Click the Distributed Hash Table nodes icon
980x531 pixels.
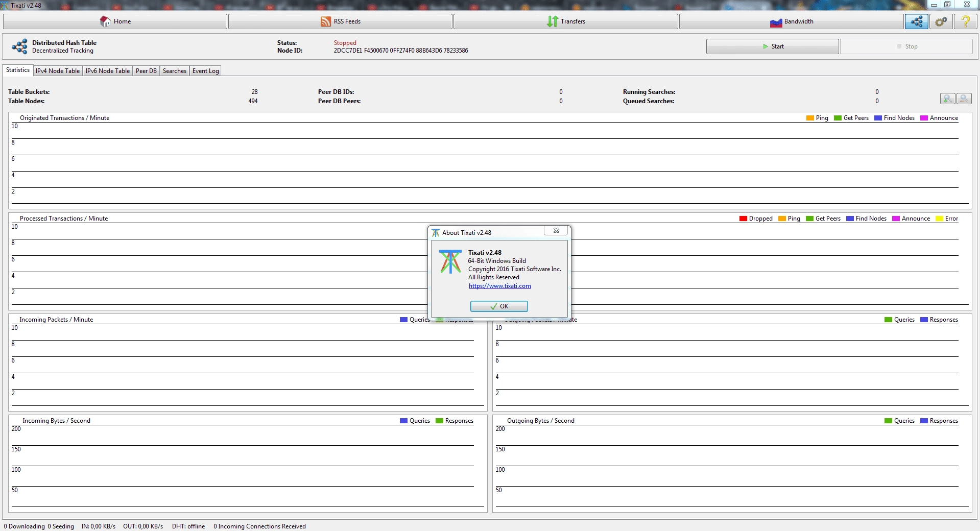[19, 46]
